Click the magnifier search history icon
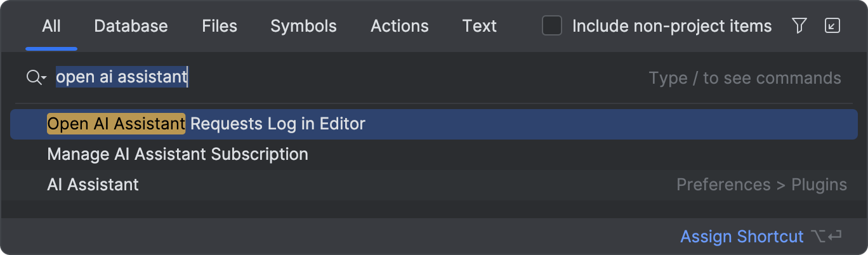Screen dimensions: 868x255 [37, 78]
